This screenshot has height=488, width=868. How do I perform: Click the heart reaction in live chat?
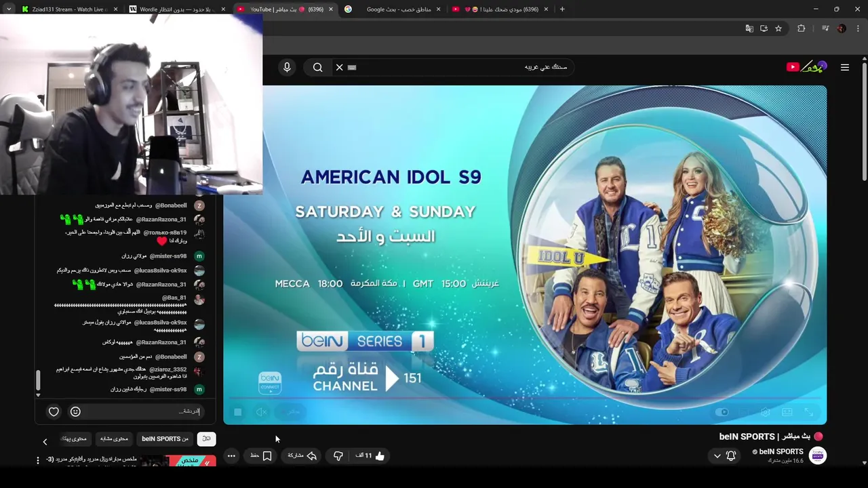click(54, 411)
